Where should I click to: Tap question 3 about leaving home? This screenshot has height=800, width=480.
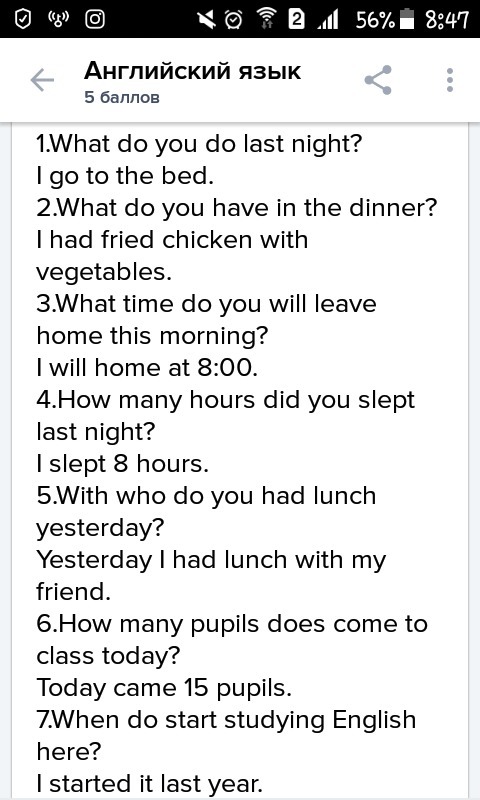(x=206, y=320)
